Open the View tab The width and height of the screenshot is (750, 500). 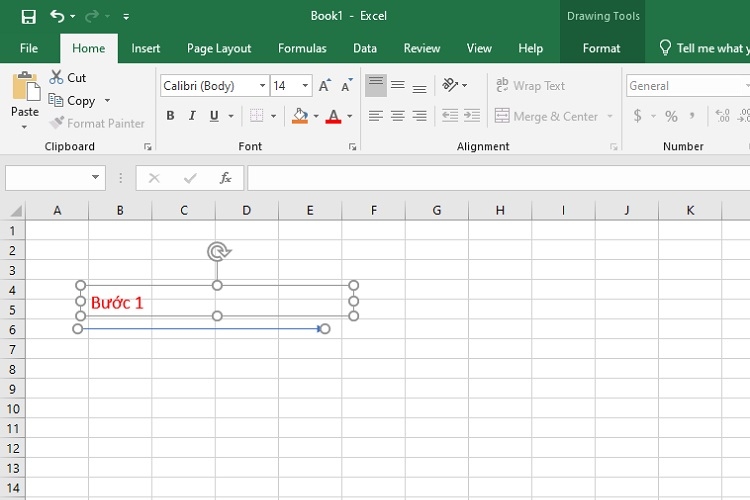pos(479,48)
